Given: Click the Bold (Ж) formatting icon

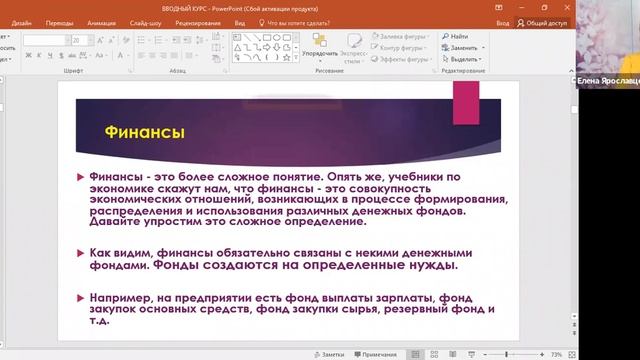Looking at the screenshot, I should 28,55.
